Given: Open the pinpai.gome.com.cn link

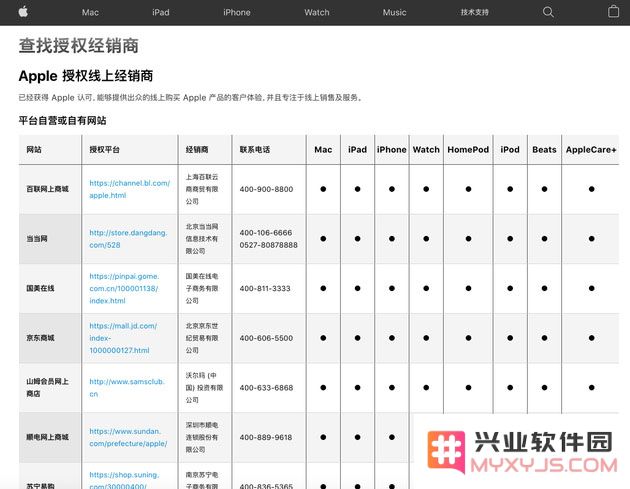Looking at the screenshot, I should [x=124, y=288].
